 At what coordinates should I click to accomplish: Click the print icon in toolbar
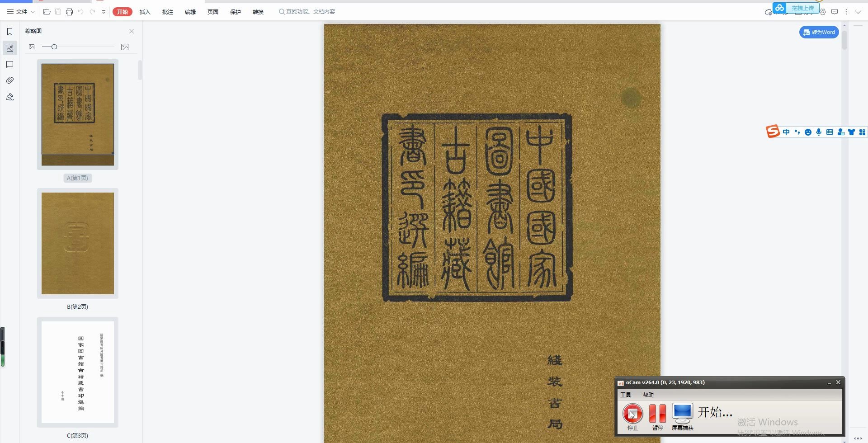coord(69,12)
